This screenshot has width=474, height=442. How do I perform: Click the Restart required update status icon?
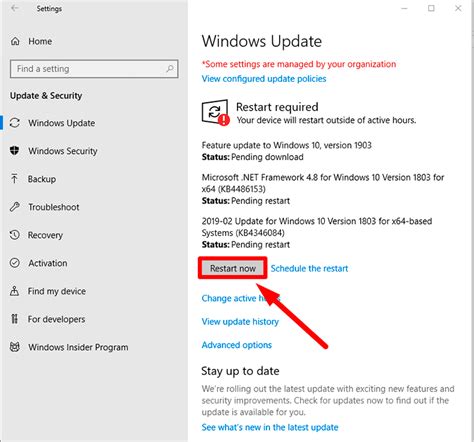[216, 112]
